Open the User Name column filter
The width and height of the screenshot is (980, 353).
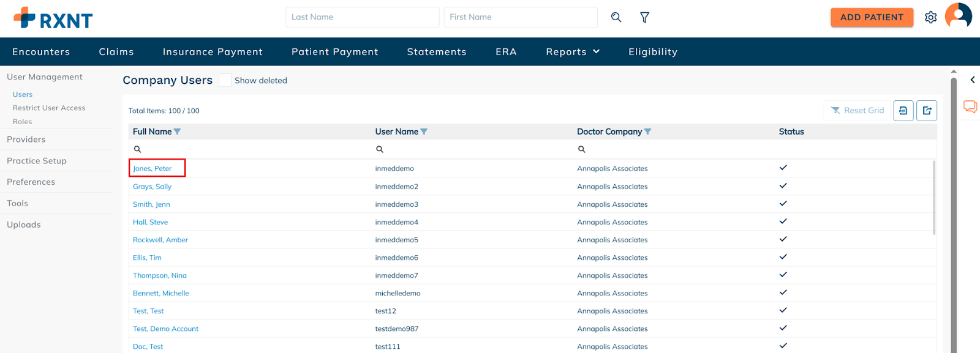pos(424,132)
